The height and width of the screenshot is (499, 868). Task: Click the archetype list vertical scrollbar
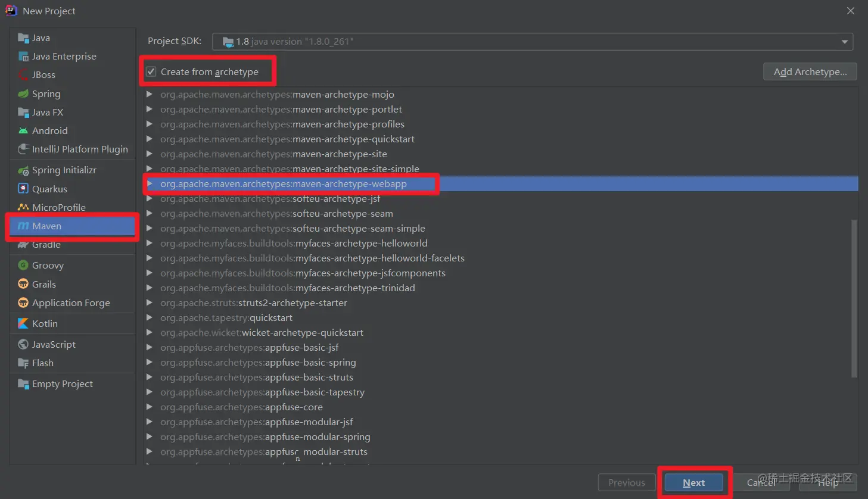854,299
